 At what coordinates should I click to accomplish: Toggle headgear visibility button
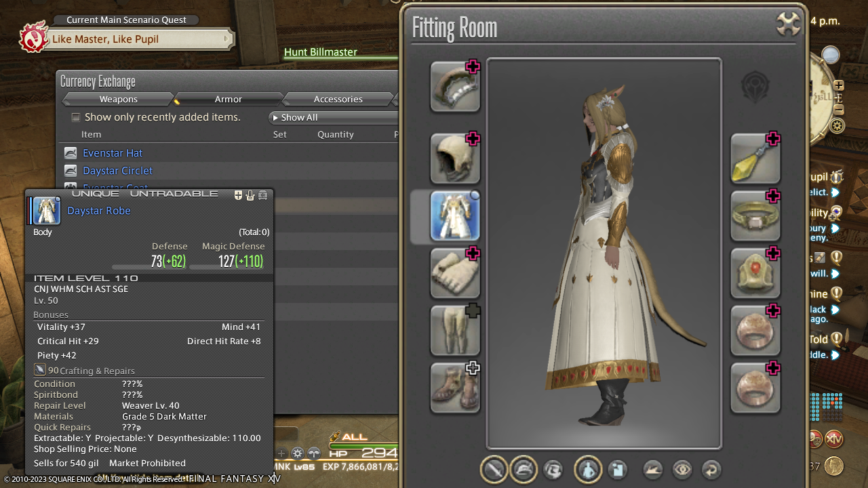(524, 470)
